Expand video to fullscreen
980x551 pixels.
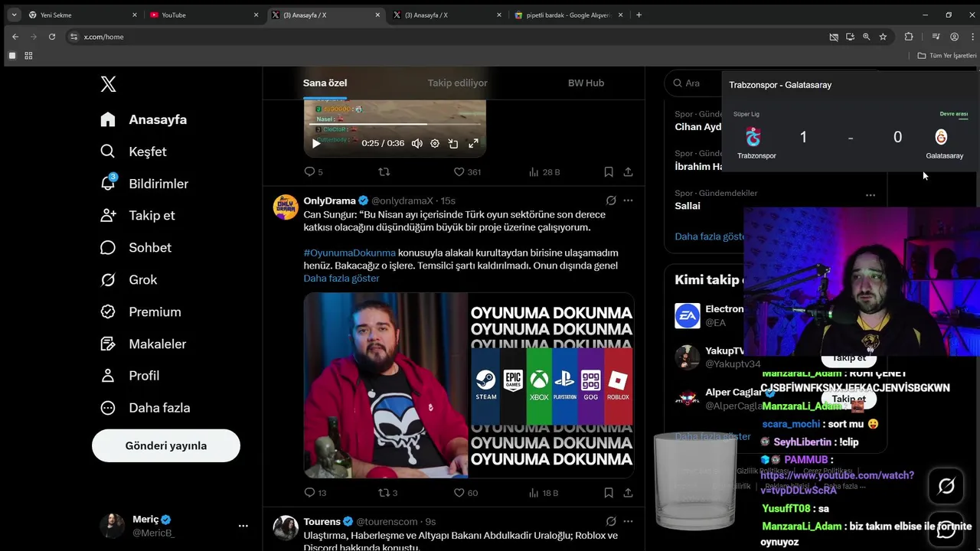473,143
